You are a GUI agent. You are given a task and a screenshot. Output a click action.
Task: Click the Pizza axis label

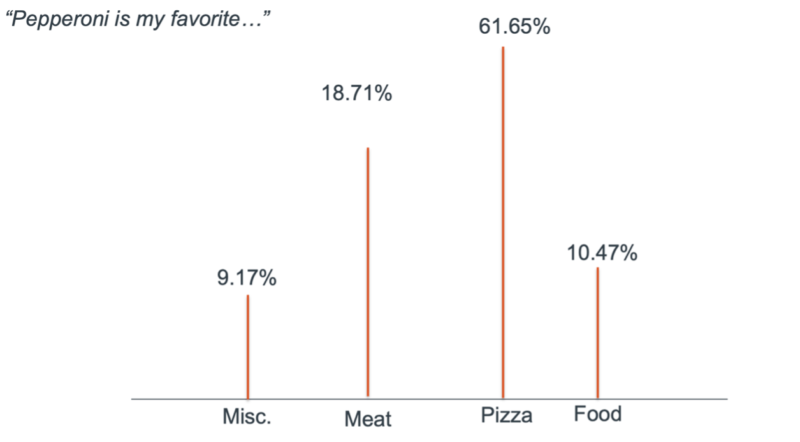coord(506,416)
